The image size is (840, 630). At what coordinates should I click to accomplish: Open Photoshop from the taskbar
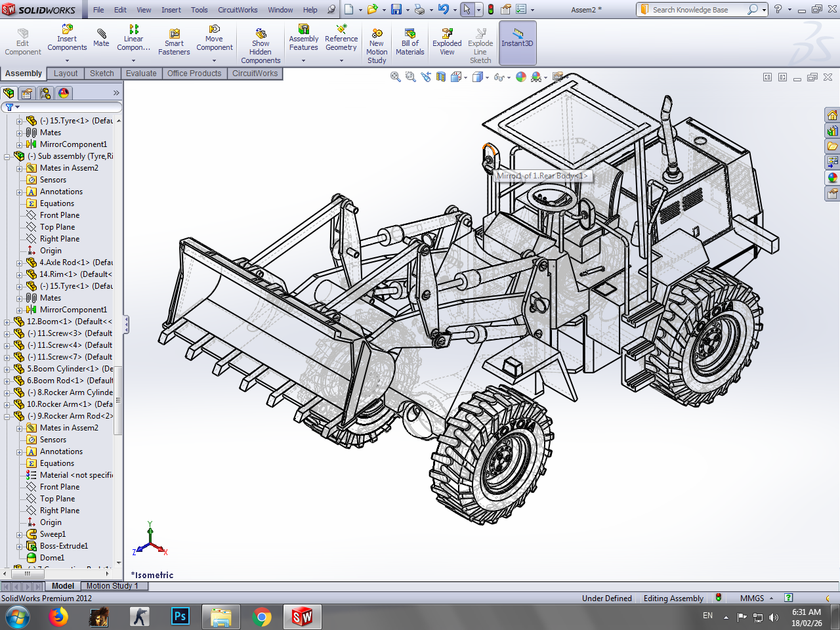pos(180,616)
